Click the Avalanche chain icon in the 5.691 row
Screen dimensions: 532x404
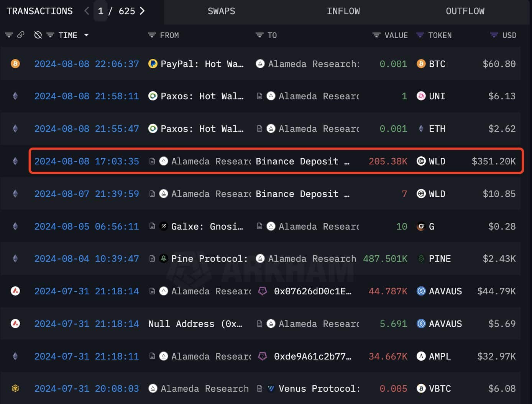coord(15,324)
